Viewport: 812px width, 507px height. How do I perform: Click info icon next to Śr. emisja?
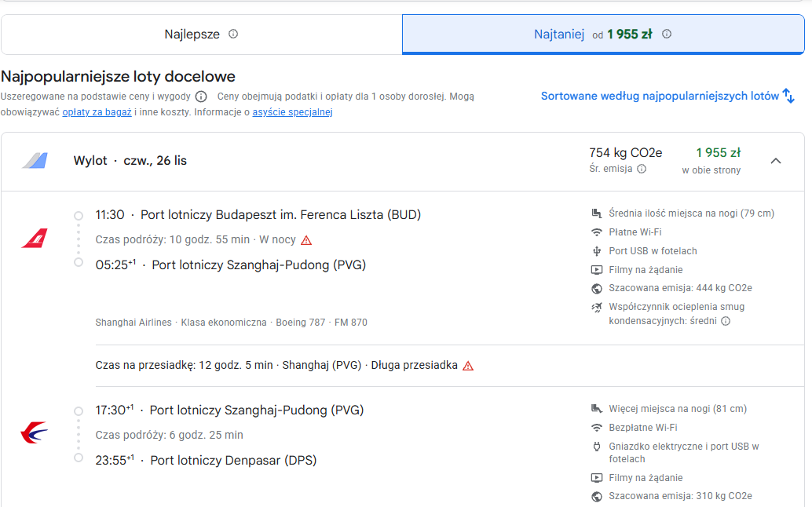[x=642, y=169]
